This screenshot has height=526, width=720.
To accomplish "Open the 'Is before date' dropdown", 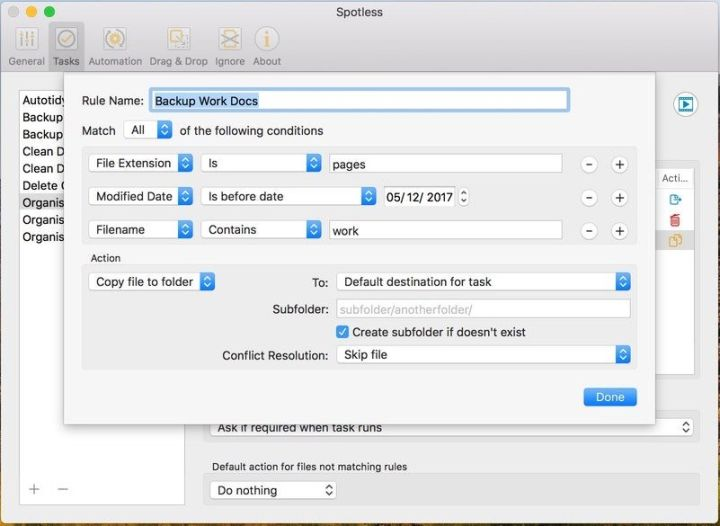I will click(x=288, y=196).
